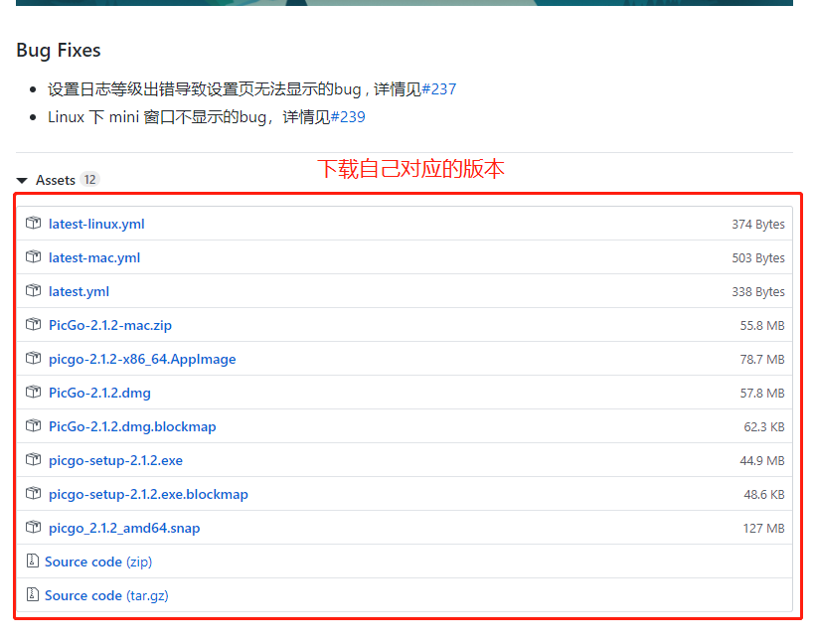
Task: Click size text 374 Bytes
Action: (758, 225)
